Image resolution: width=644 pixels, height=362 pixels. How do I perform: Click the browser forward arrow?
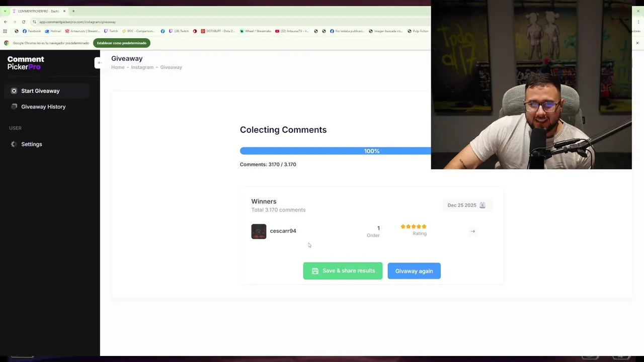coord(15,22)
